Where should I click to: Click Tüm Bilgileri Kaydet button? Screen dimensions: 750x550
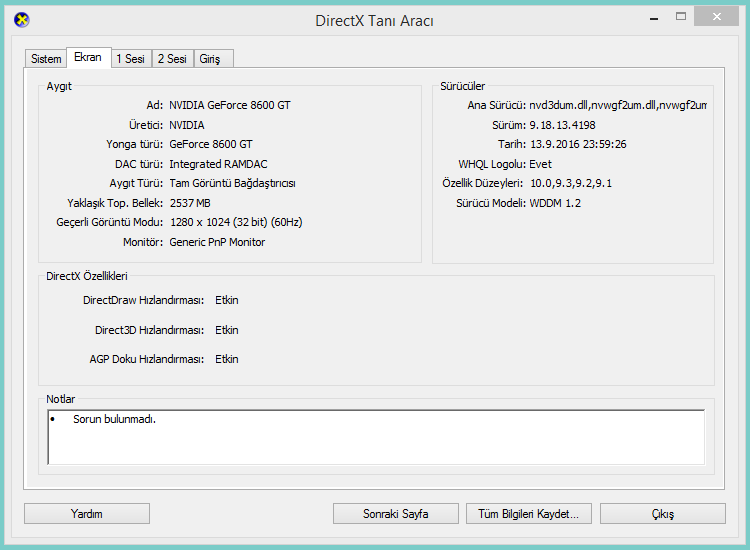point(529,514)
